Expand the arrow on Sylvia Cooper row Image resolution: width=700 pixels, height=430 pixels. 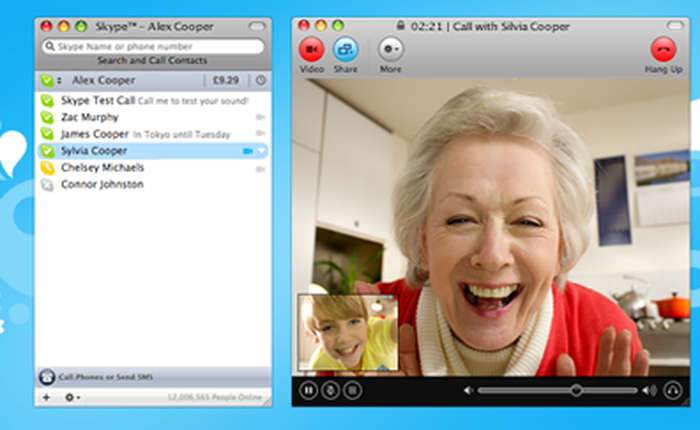click(x=262, y=151)
